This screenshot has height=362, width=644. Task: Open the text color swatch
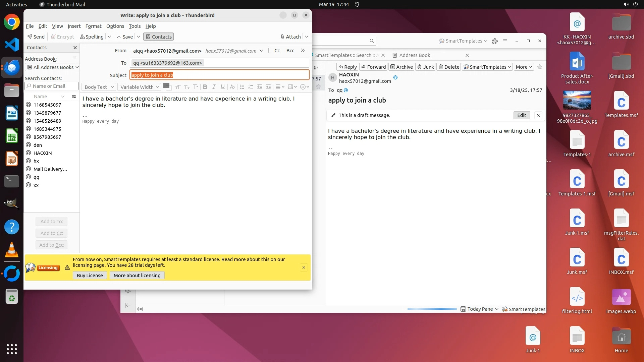point(166,86)
